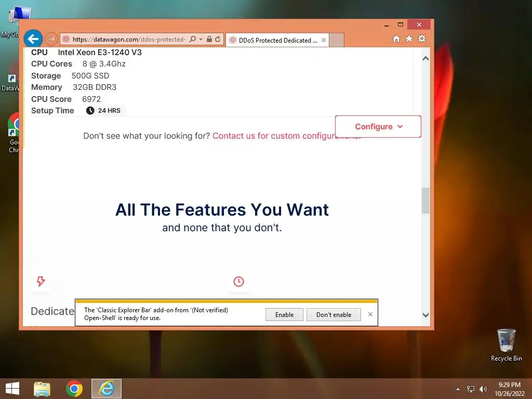Screen dimensions: 532x399
Task: Click the security lock icon
Action: pyautogui.click(x=209, y=39)
